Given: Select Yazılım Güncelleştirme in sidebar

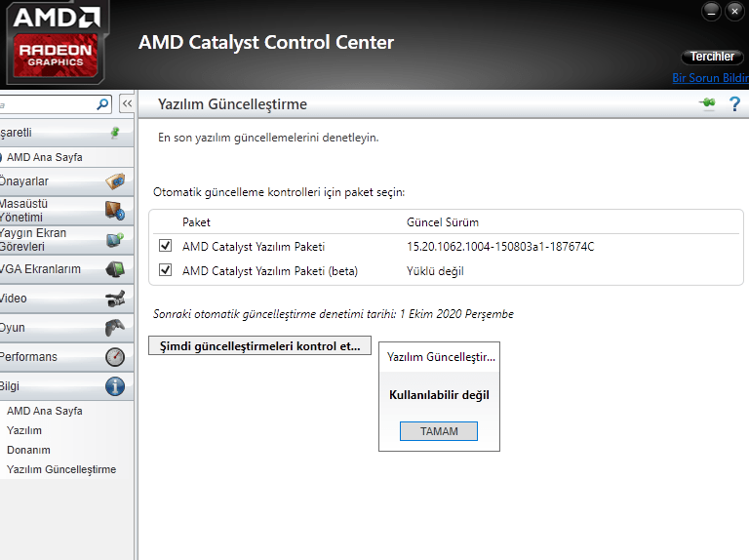Looking at the screenshot, I should (61, 469).
